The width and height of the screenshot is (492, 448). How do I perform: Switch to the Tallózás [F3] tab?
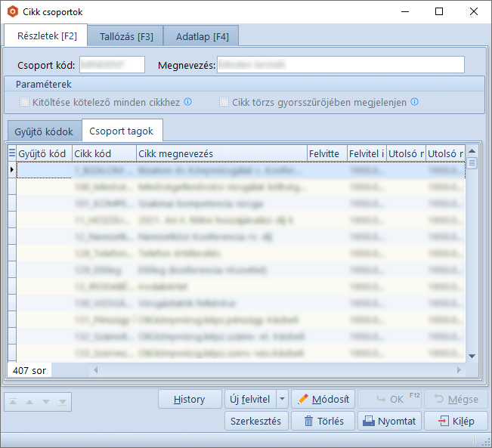[126, 36]
